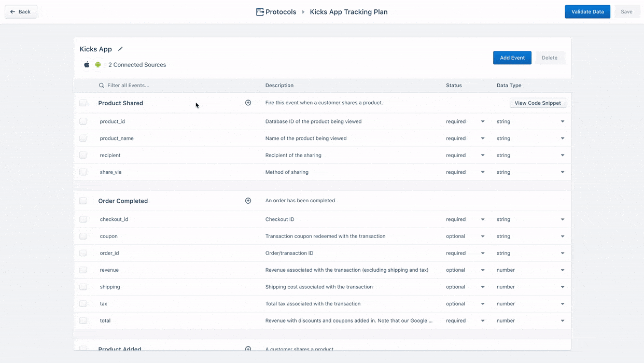Click the Product Shared event name
Viewport: 644px width, 363px height.
point(121,103)
